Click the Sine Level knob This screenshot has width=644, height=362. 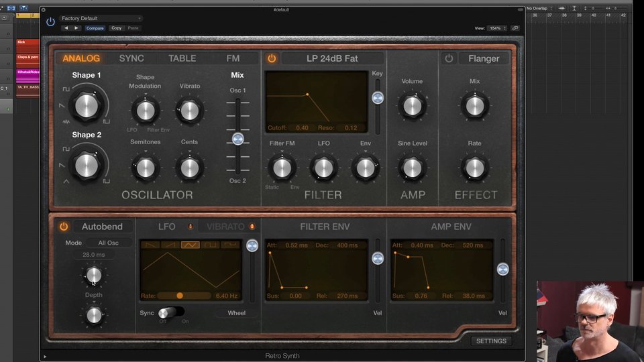point(412,168)
